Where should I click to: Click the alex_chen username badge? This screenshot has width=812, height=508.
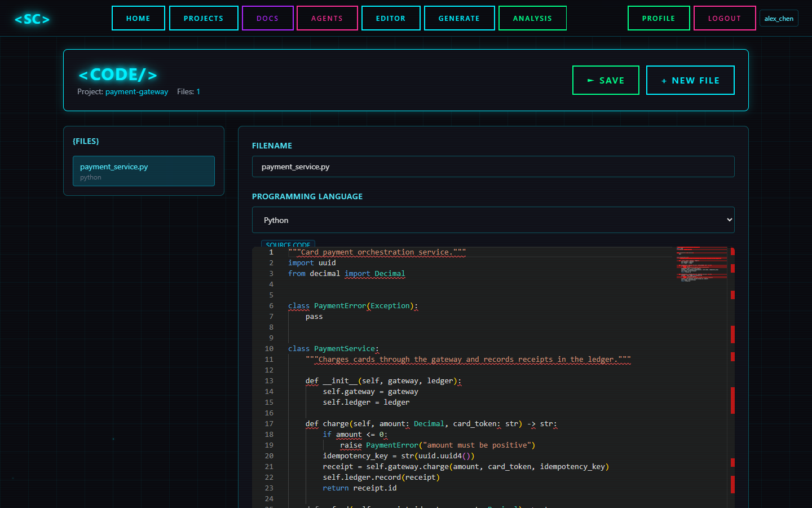coord(779,19)
